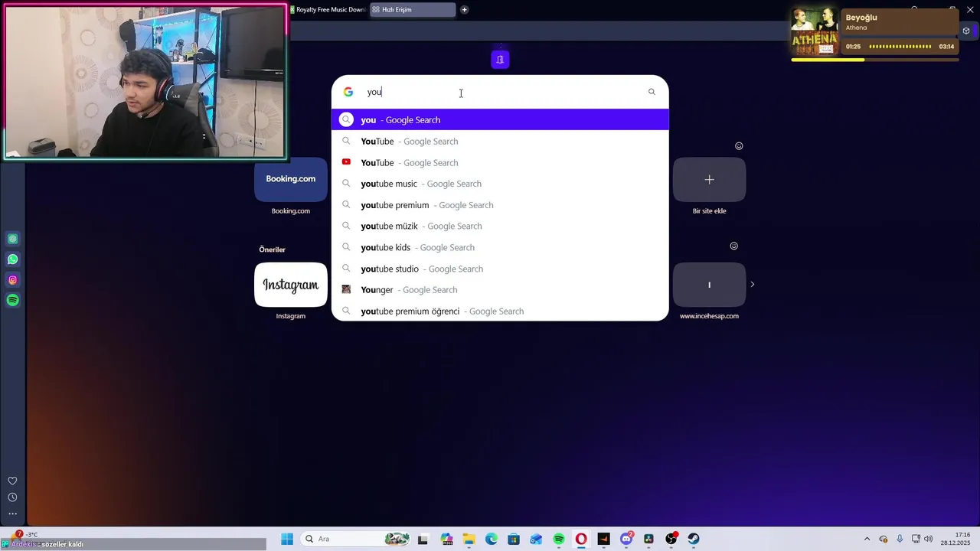Launch File Explorer from the taskbar
980x551 pixels.
[469, 539]
